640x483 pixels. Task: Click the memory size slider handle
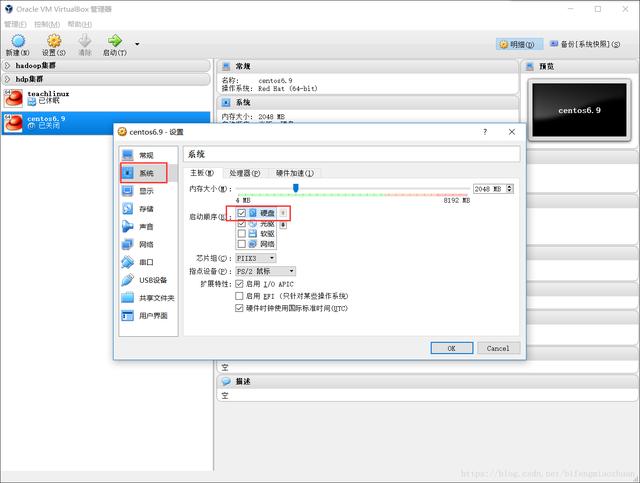point(296,188)
